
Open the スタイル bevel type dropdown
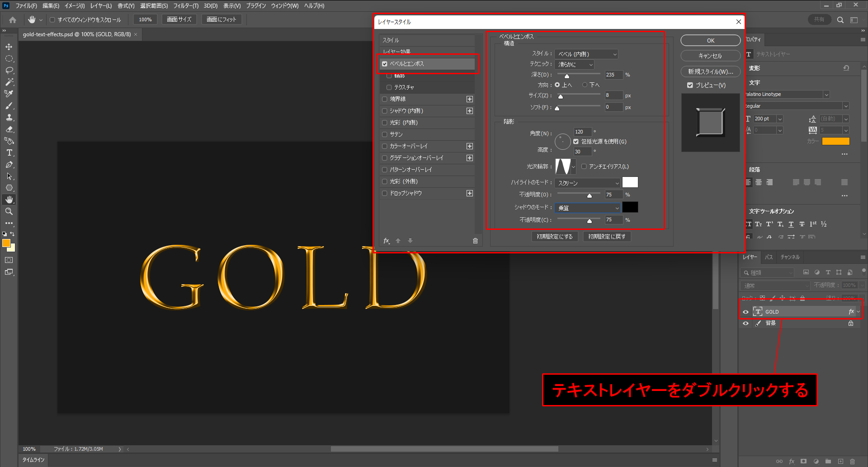586,54
